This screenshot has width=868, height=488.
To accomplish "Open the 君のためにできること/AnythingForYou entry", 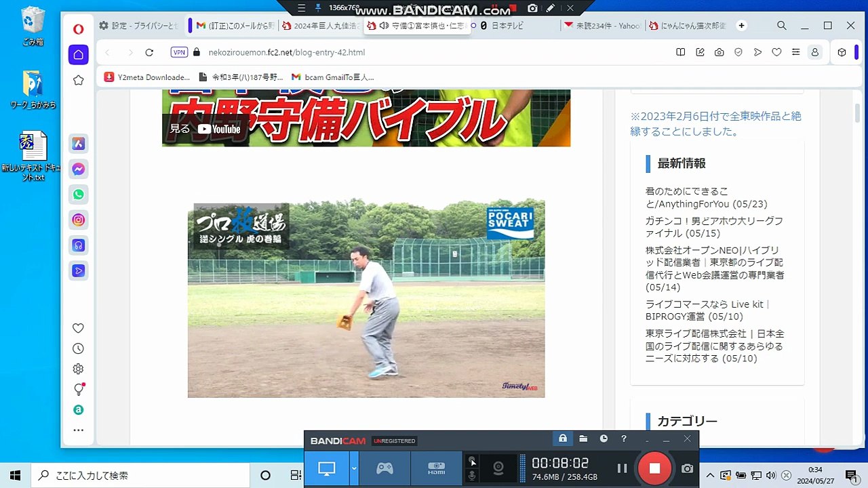I will tap(706, 198).
